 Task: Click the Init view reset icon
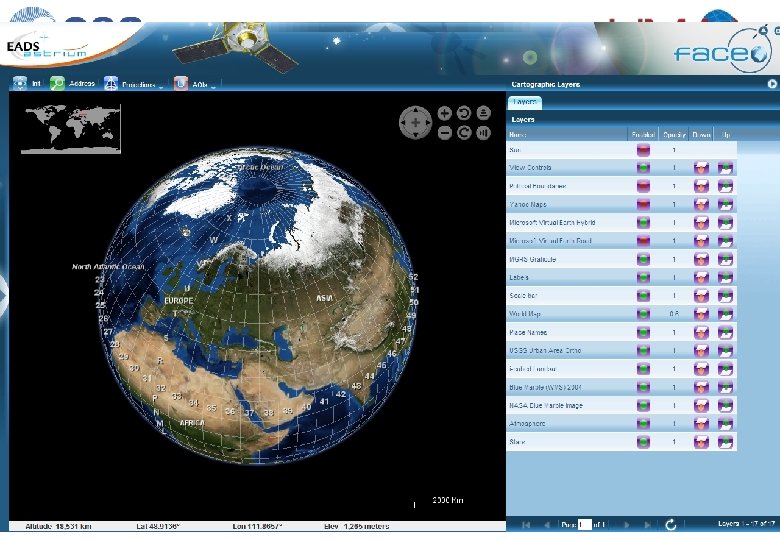pos(19,84)
